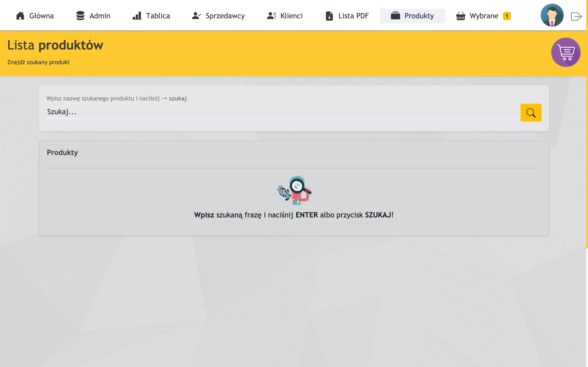Go to the Tablica menu item
Screen dimensions: 588x367
[x=158, y=16]
